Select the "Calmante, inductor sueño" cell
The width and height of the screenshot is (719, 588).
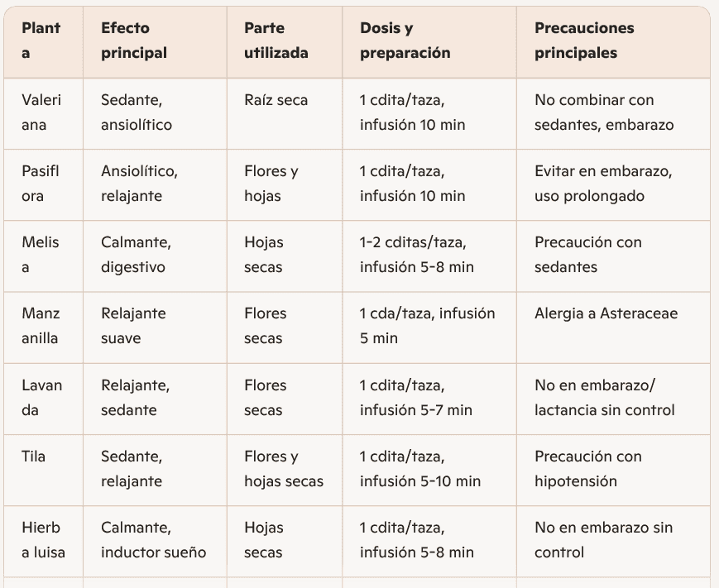pos(154,540)
